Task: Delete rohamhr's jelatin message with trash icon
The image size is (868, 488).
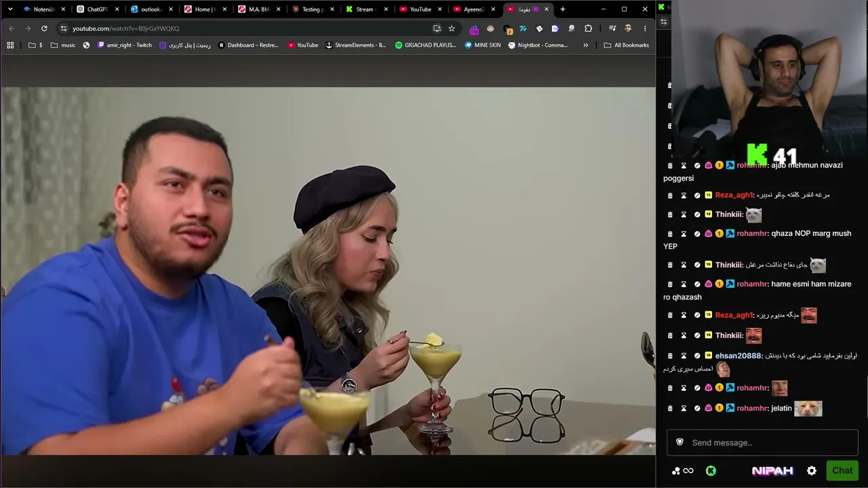Action: (x=670, y=409)
